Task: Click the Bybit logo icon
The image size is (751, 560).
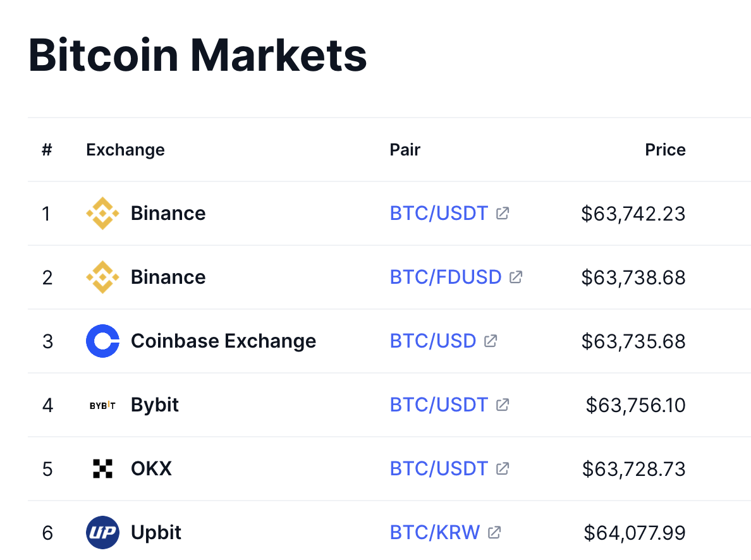Action: point(102,405)
